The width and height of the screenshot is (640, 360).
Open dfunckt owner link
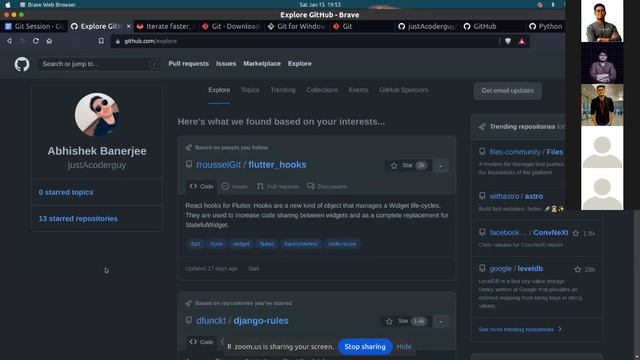(211, 321)
